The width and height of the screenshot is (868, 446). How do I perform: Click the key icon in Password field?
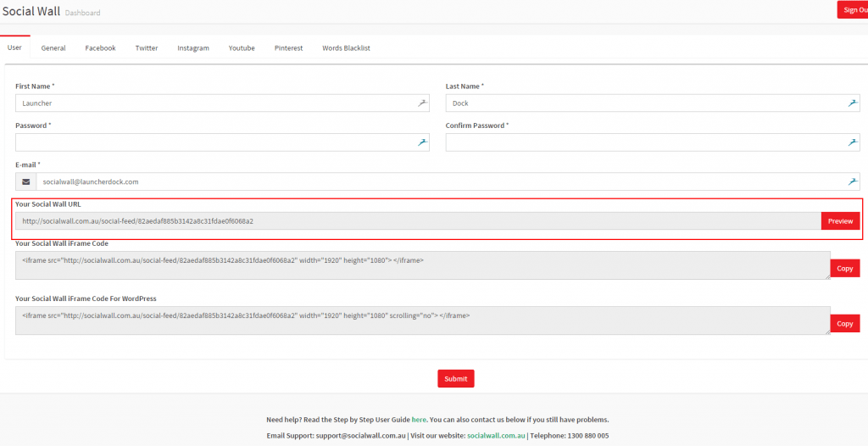tap(422, 142)
